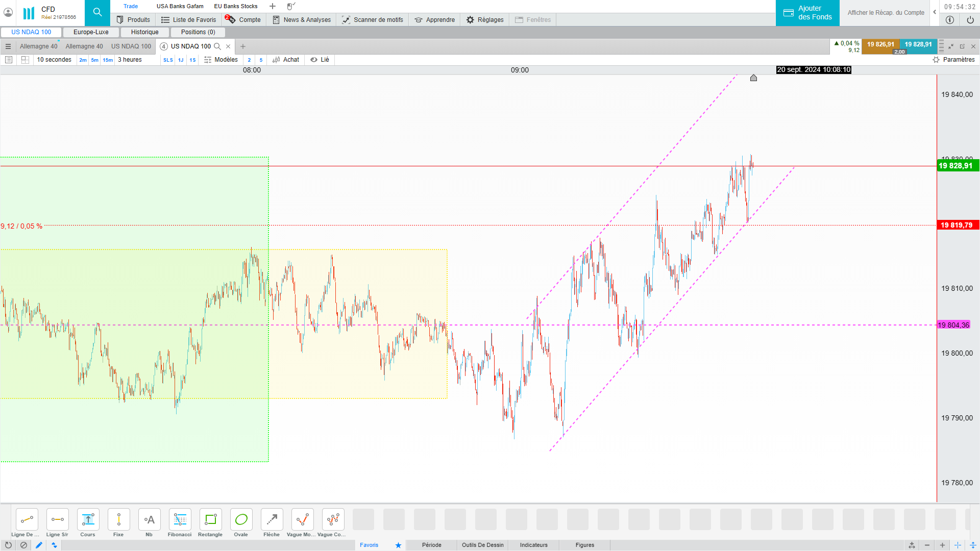The height and width of the screenshot is (551, 980).
Task: Click Afficher le Récap. du Compte
Action: 886,13
